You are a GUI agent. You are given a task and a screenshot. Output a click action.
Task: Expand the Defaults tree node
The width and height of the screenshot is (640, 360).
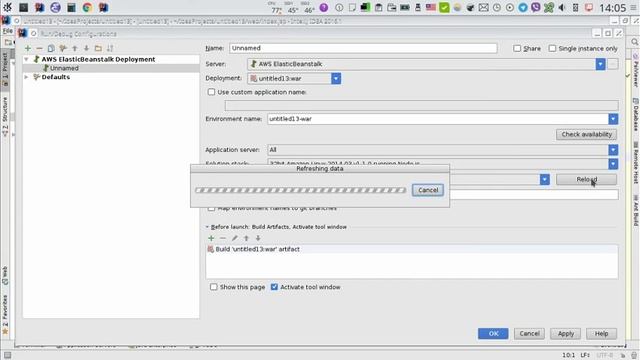coord(27,77)
